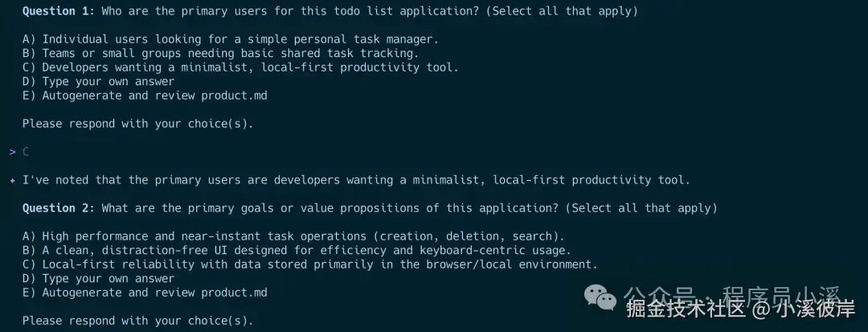Click the typed "C" answer in the prompt

[26, 152]
